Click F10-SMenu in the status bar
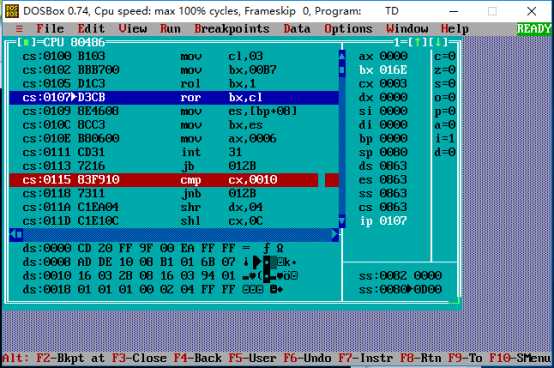Viewport: 554px width, 368px height. click(x=520, y=358)
